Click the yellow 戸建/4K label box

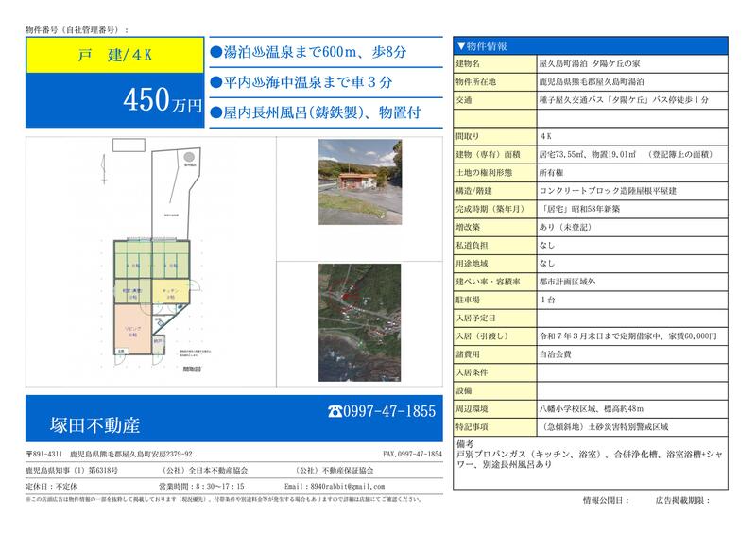[x=113, y=56]
